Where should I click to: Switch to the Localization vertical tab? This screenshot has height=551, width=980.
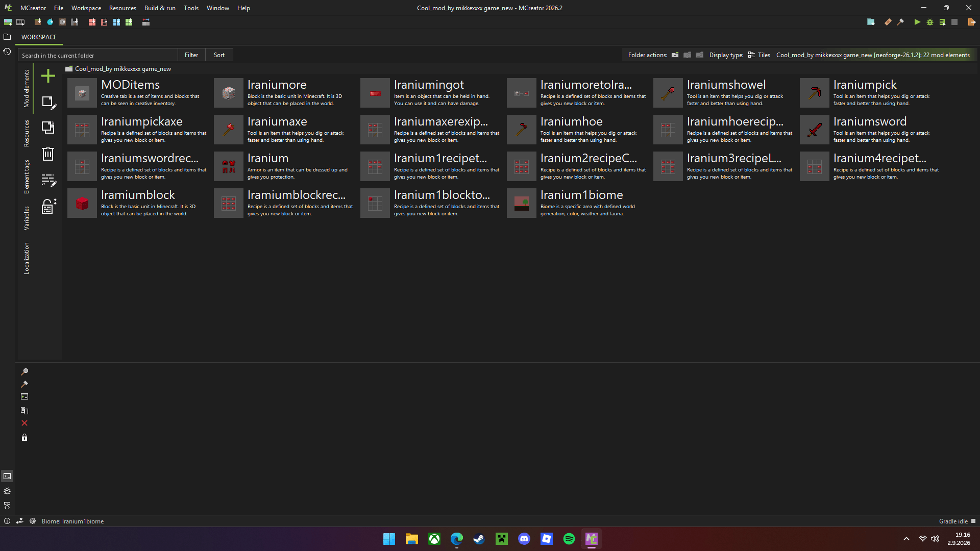(27, 258)
